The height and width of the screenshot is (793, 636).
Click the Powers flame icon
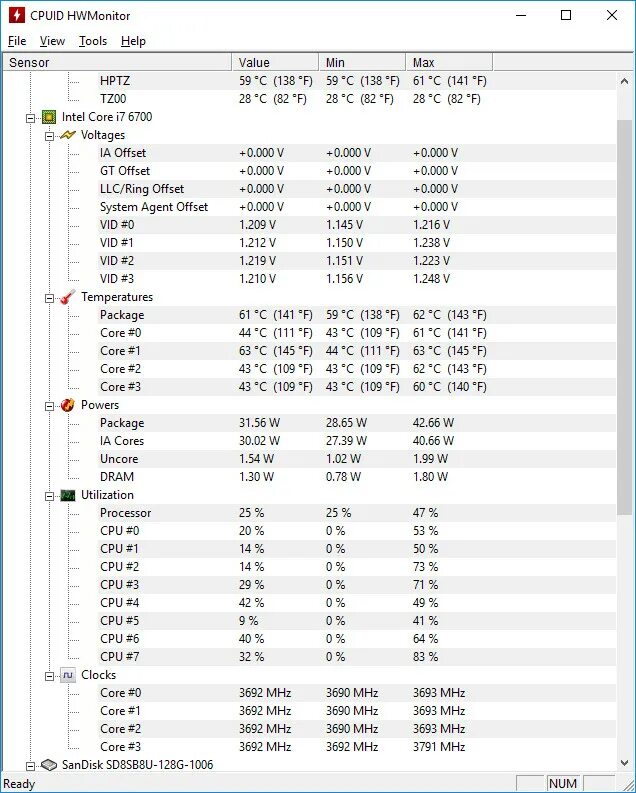coord(68,405)
